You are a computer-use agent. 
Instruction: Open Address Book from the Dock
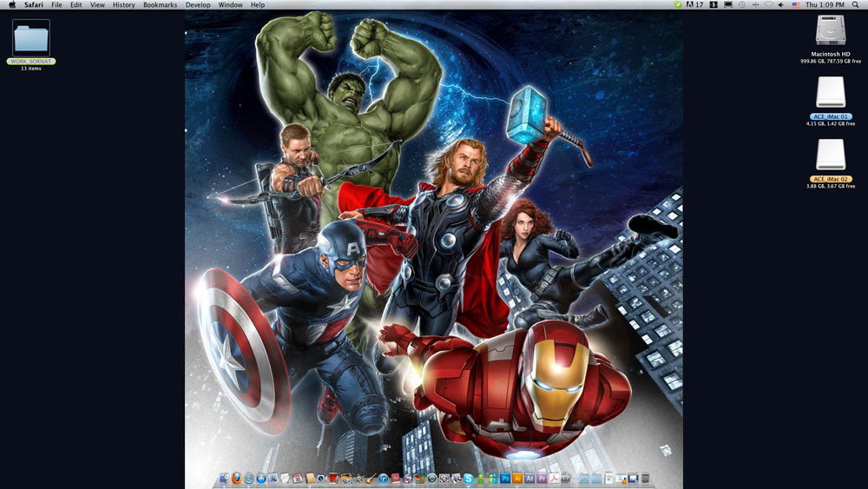310,478
